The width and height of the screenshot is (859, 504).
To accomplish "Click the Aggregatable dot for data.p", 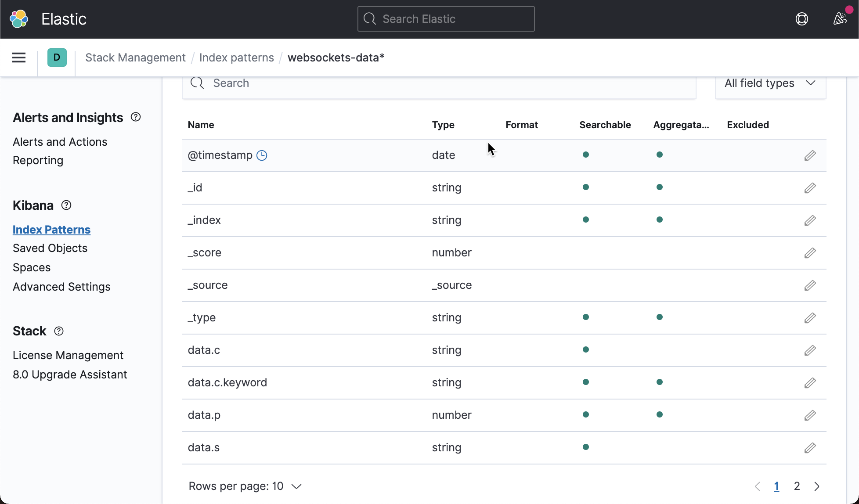I will coord(660,414).
